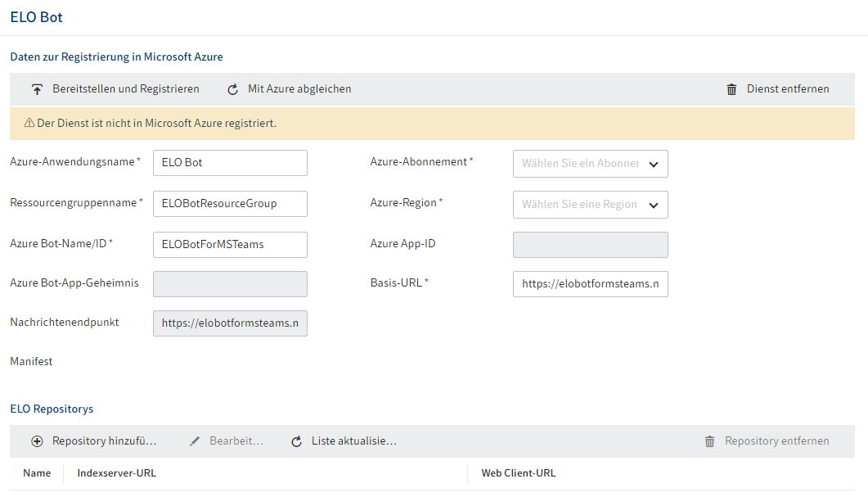The image size is (868, 497).
Task: Click the Azure App-ID label
Action: (403, 244)
